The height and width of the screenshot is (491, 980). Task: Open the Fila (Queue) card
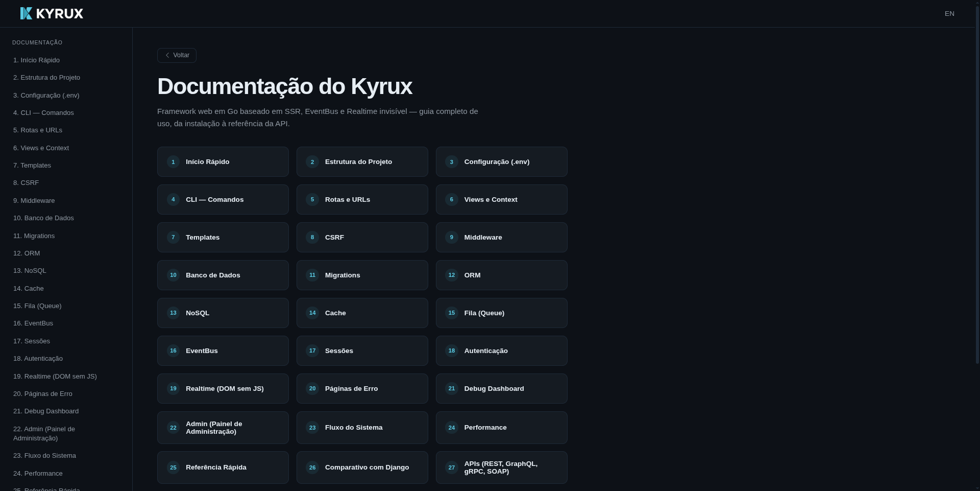pyautogui.click(x=502, y=313)
